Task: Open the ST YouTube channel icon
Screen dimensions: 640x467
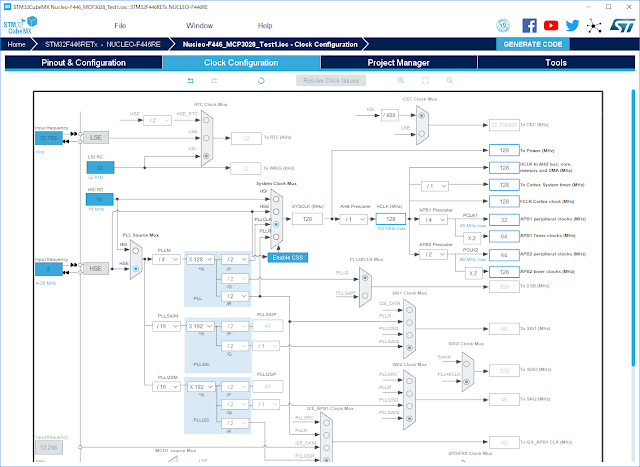Action: [x=551, y=26]
